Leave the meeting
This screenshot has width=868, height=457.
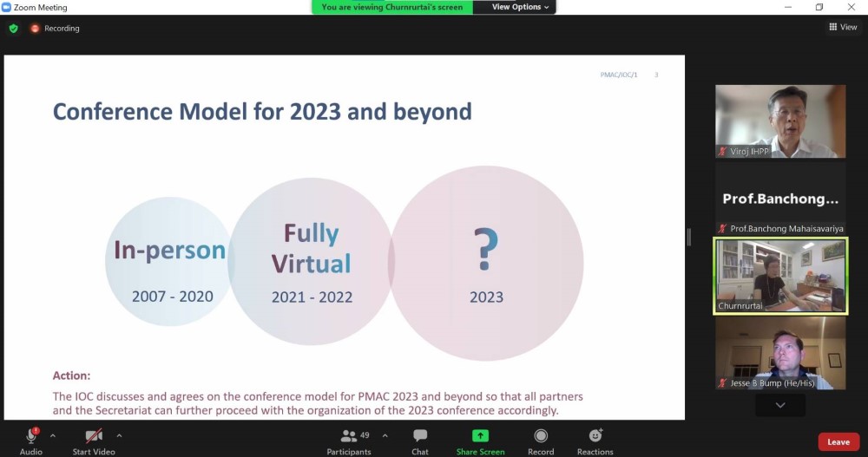838,441
